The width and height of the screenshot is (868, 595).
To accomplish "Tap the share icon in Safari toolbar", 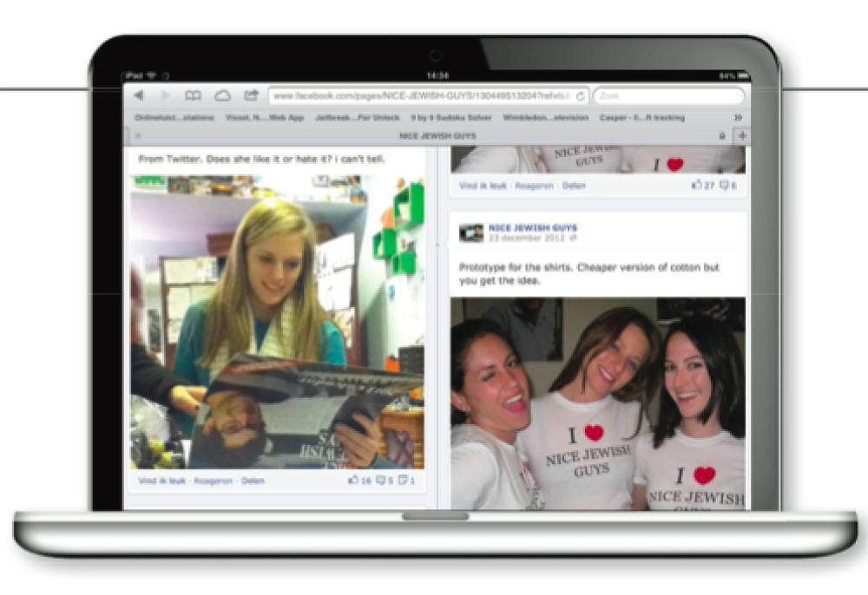I will tap(252, 95).
